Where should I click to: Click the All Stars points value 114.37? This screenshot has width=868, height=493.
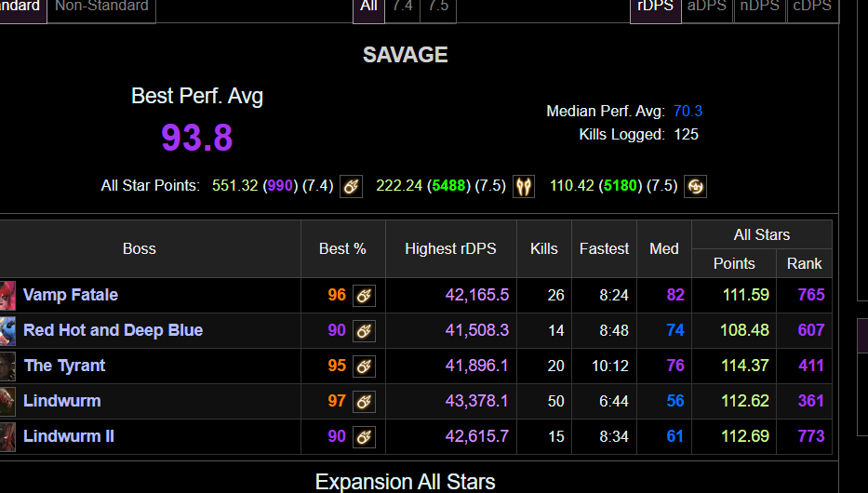745,366
